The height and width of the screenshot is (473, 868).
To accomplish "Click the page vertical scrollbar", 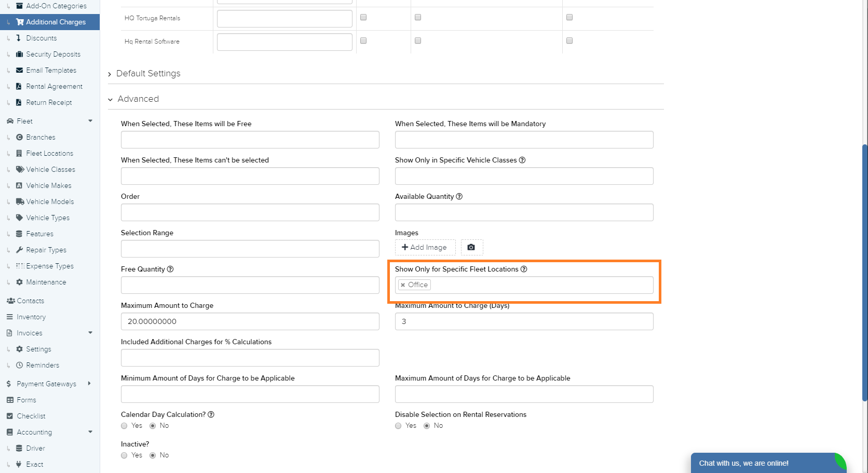I will coord(864,273).
